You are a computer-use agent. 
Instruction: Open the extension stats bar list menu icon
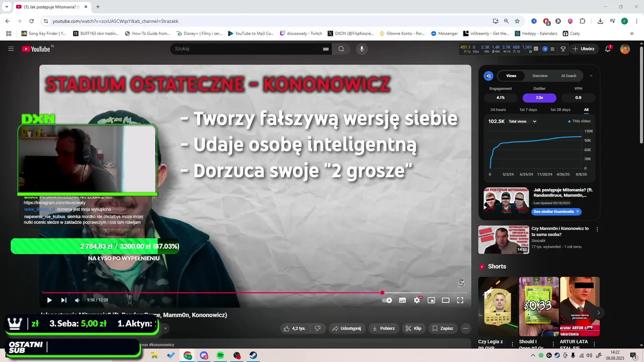click(552, 49)
